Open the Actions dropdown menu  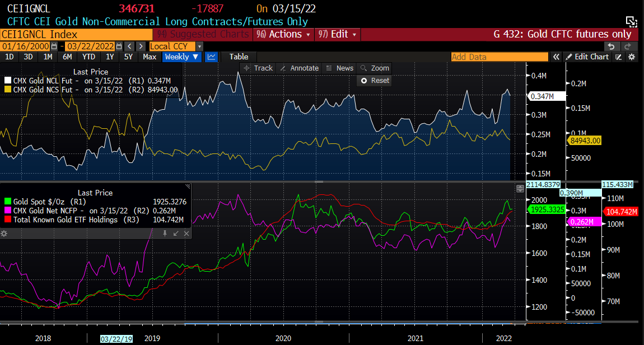click(x=284, y=34)
